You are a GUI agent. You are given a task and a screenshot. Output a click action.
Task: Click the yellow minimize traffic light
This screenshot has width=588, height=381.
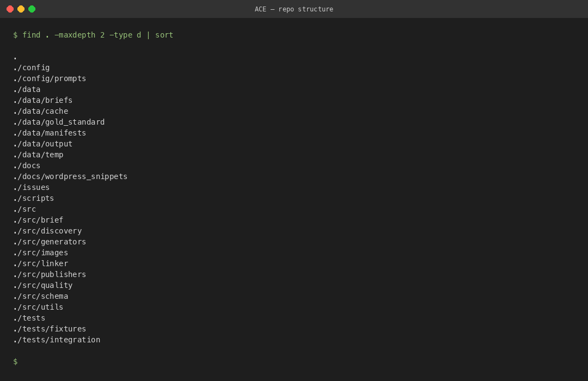tap(22, 9)
